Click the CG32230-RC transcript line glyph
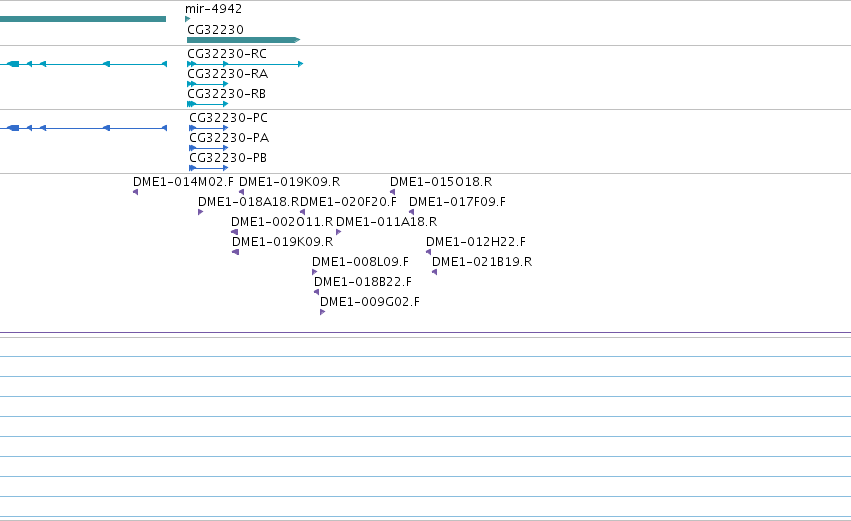This screenshot has height=521, width=851. (x=245, y=64)
